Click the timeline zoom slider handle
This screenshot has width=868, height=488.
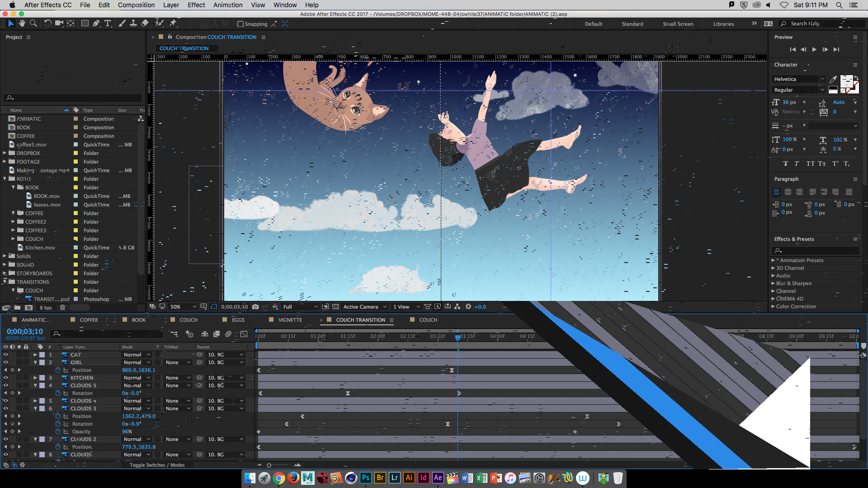coord(269,465)
